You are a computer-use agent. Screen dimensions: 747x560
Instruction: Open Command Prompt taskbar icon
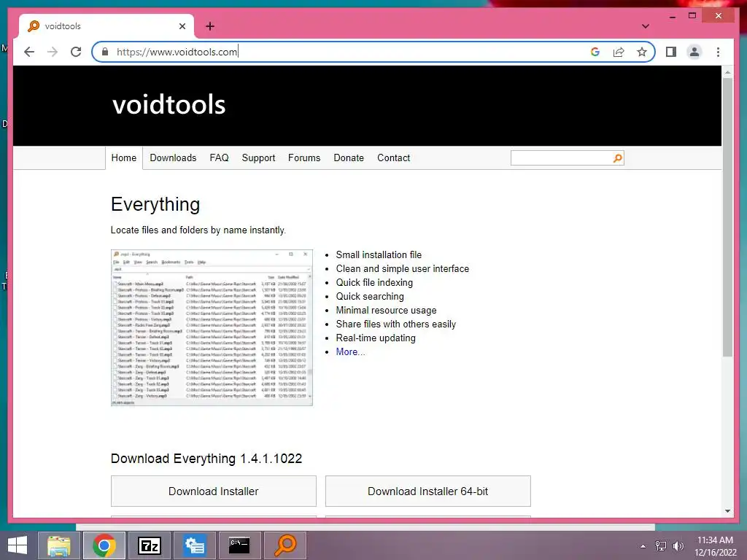pos(239,545)
